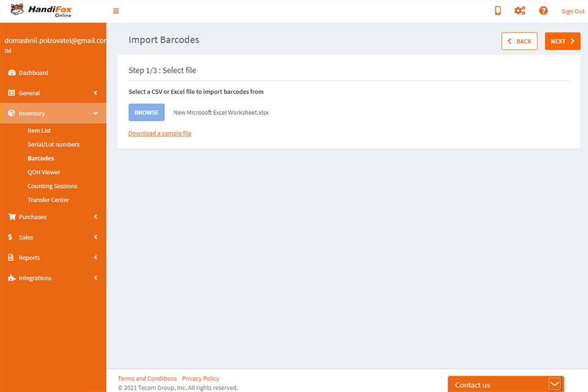Open the settings gears icon
The height and width of the screenshot is (392, 588).
(x=520, y=10)
